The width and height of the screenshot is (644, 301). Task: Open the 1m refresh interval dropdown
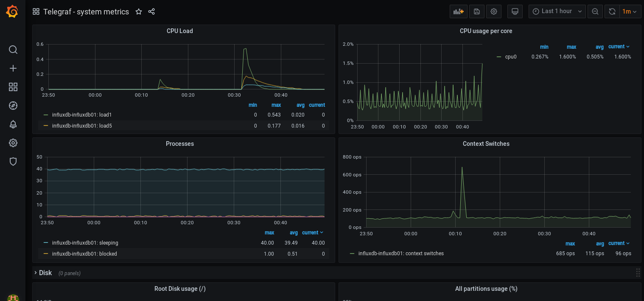pyautogui.click(x=630, y=11)
